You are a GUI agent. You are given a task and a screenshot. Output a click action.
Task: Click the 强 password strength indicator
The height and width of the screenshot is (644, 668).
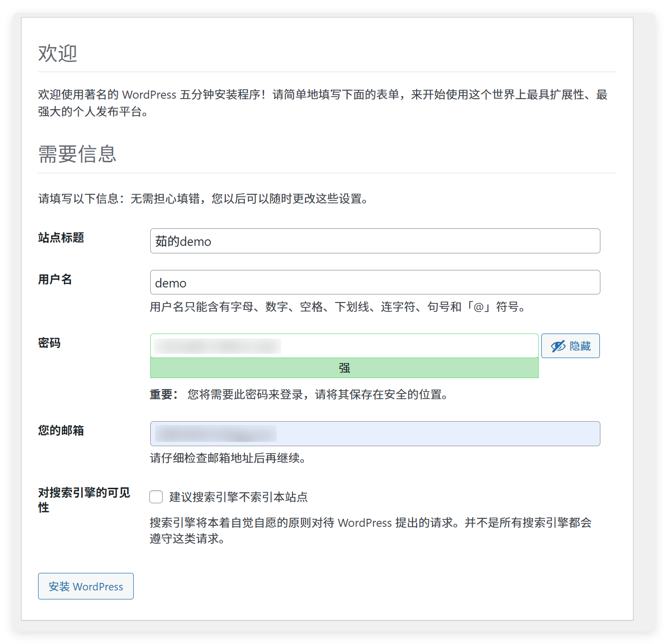[x=345, y=368]
